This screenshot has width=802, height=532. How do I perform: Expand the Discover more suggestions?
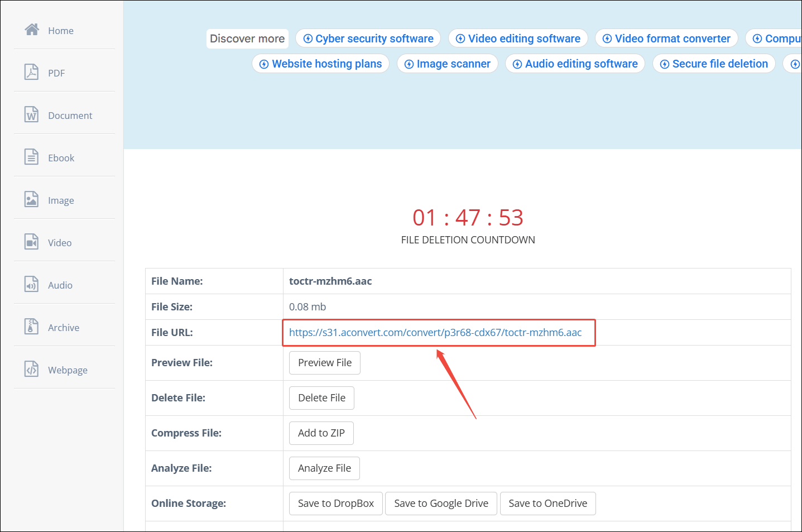point(247,39)
